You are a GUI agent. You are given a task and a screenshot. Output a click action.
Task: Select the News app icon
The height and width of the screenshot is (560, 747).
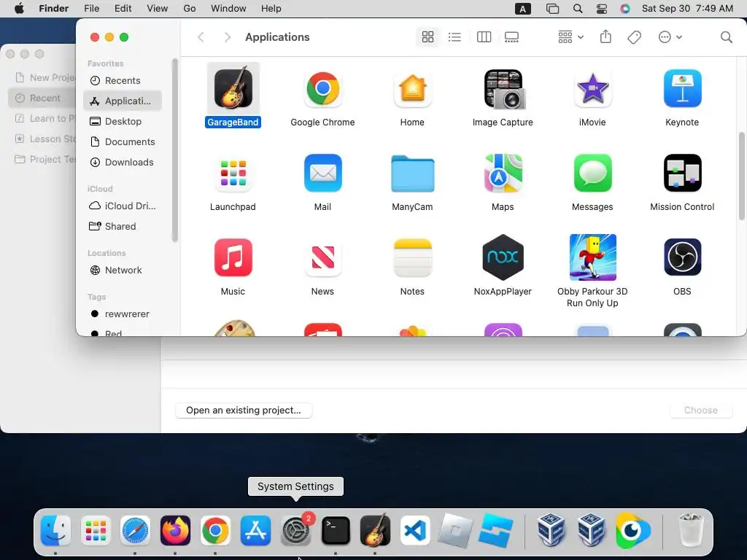(x=322, y=257)
